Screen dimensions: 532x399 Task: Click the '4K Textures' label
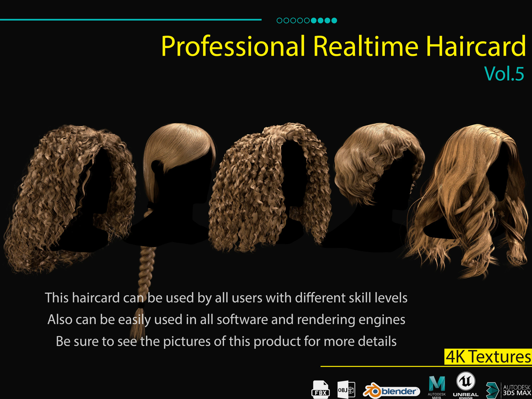click(x=488, y=356)
